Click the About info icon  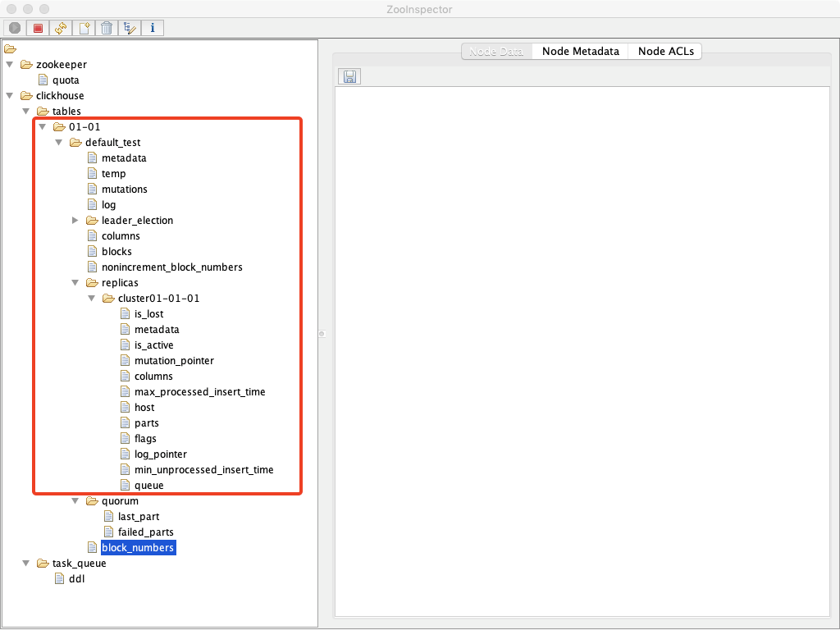pos(153,28)
